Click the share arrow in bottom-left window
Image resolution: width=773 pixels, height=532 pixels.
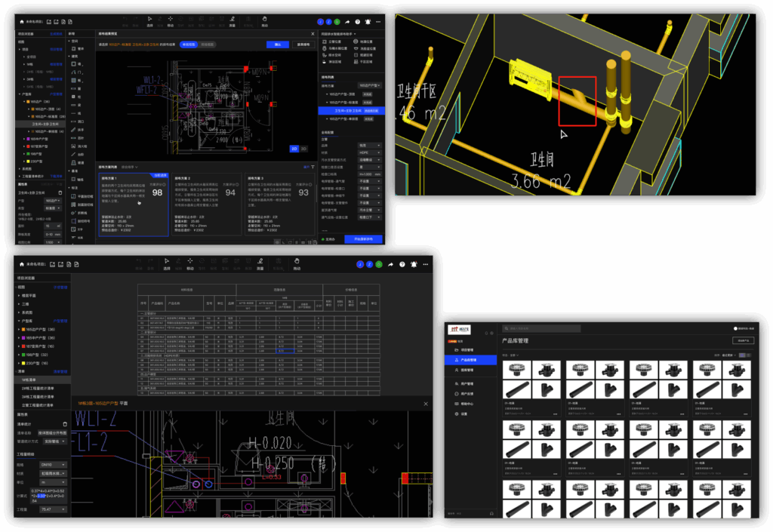[x=390, y=265]
